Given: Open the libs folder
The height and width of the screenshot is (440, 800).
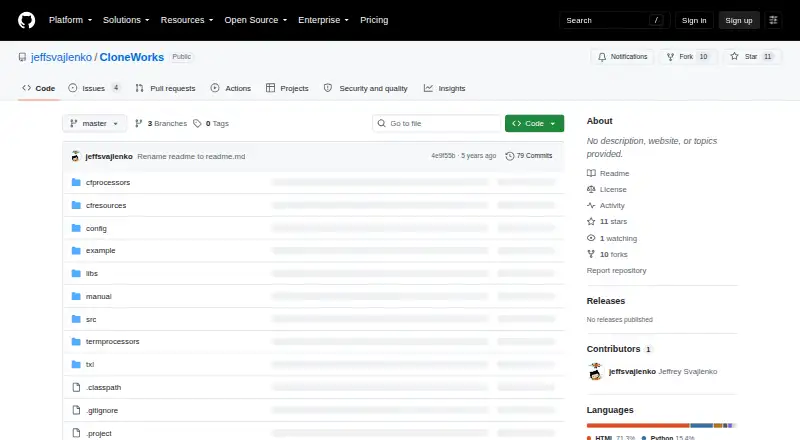Looking at the screenshot, I should [92, 274].
